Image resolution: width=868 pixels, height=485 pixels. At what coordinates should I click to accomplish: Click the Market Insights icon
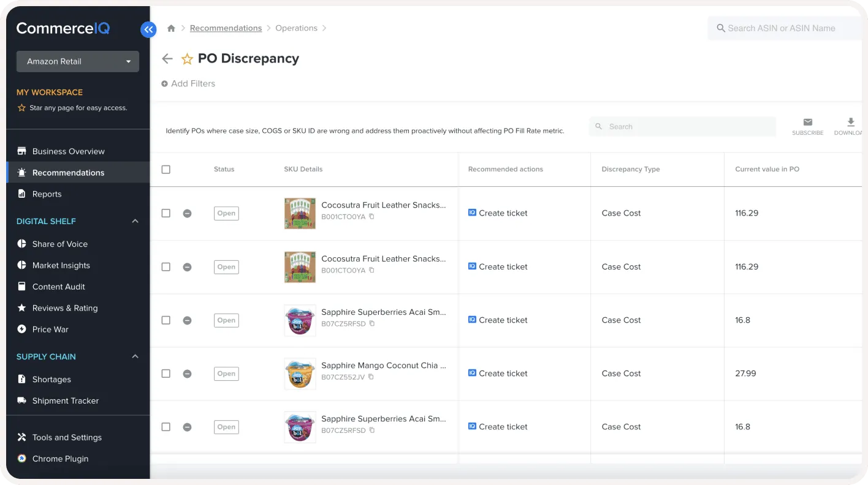tap(22, 265)
